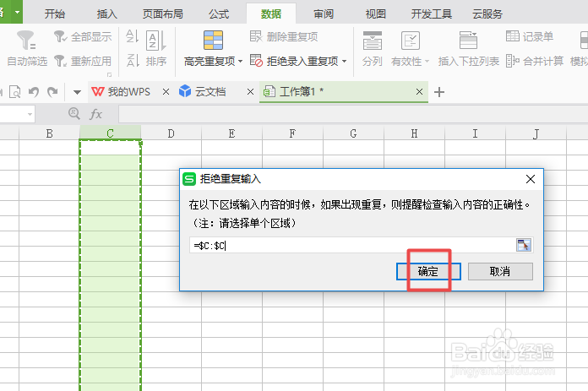Click the 分列 text-to-columns icon
The height and width of the screenshot is (391, 588).
(372, 40)
